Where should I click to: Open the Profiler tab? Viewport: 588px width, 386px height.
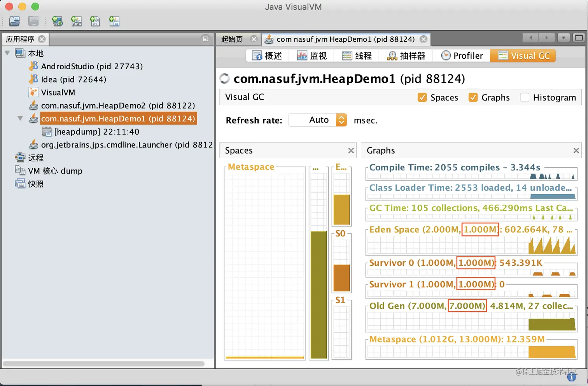(462, 56)
